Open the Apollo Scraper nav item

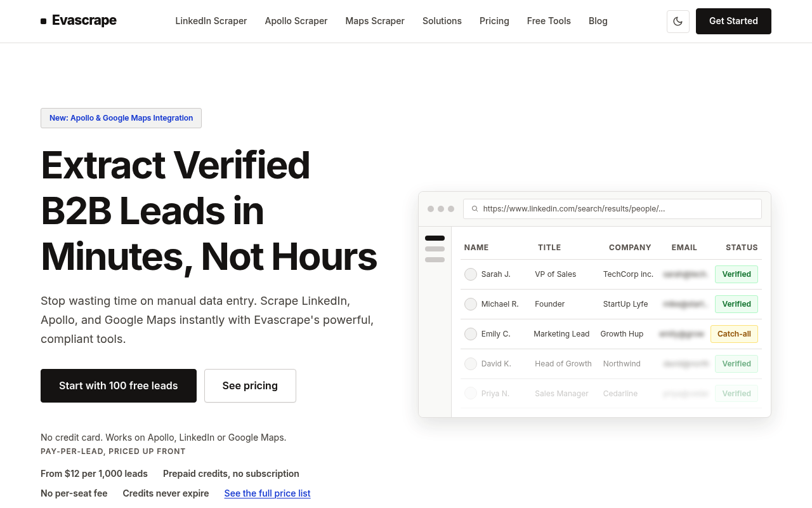(296, 21)
